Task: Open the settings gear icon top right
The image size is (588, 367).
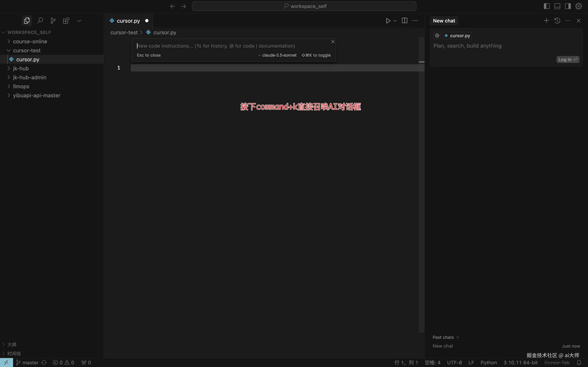Action: click(x=579, y=6)
